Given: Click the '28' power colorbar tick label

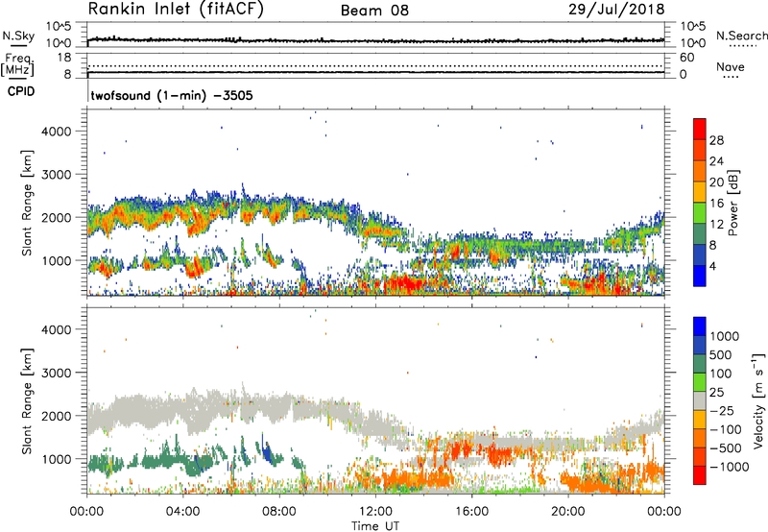Looking at the screenshot, I should coord(716,140).
